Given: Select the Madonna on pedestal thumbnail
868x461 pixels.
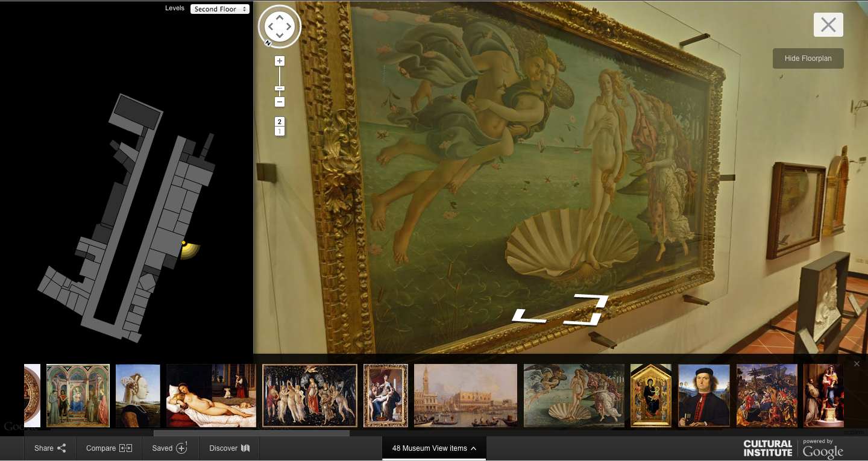Looking at the screenshot, I should coord(823,395).
